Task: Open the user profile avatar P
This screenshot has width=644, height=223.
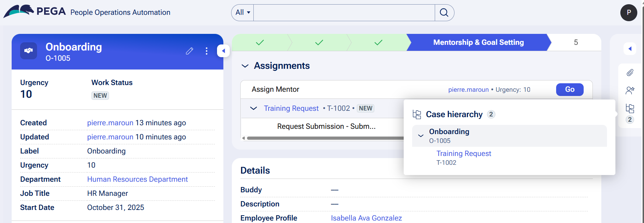Action: click(628, 13)
